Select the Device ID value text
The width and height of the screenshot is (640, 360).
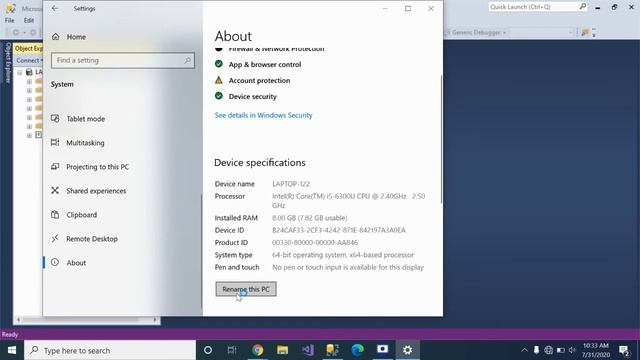339,230
